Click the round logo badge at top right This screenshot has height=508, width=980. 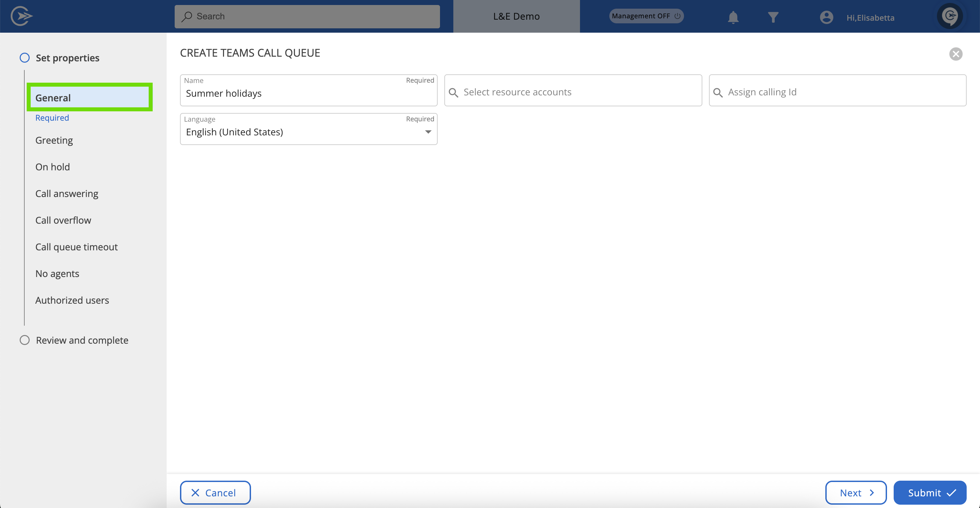(950, 16)
